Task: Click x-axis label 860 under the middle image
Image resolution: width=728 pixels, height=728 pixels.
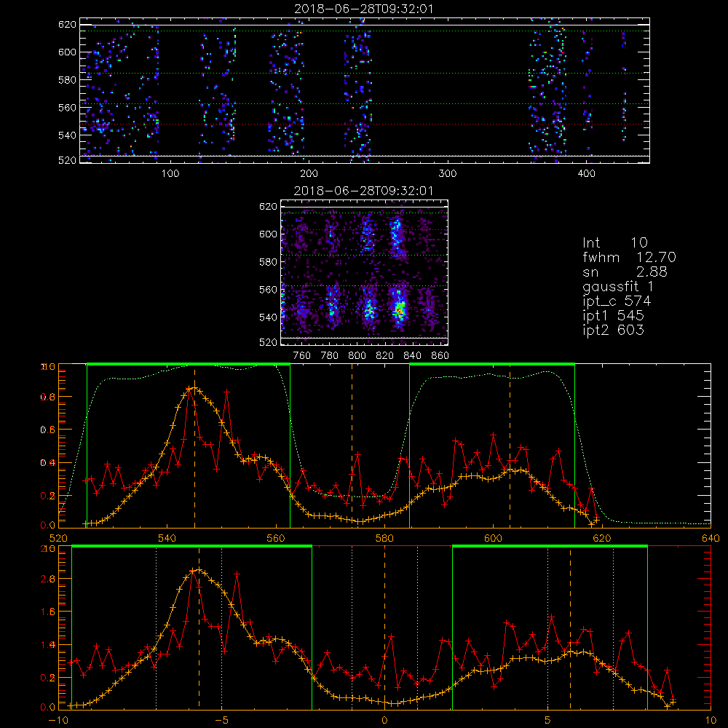Action: click(x=440, y=356)
